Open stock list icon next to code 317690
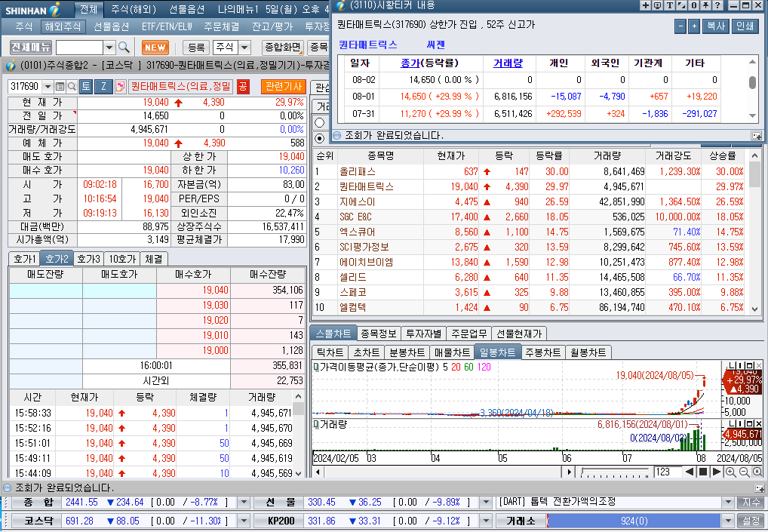The image size is (768, 532). [x=60, y=87]
